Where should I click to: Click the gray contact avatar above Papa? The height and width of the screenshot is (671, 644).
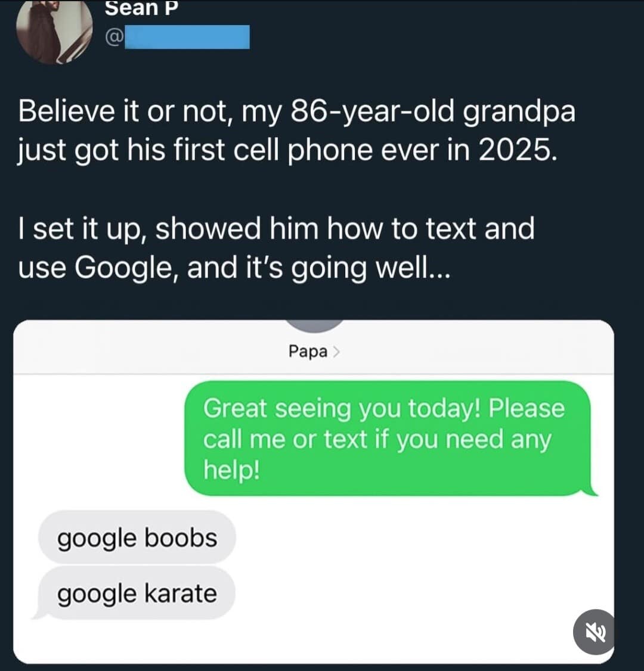point(315,325)
